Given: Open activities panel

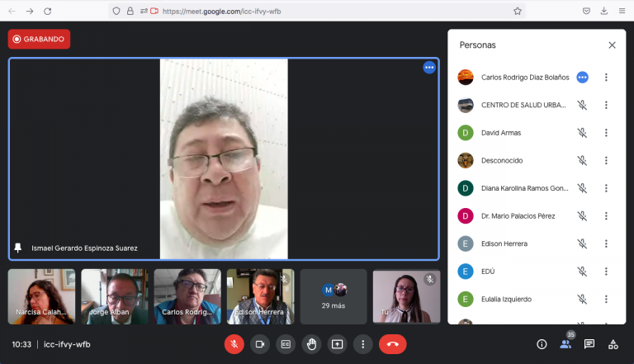Looking at the screenshot, I should 613,344.
